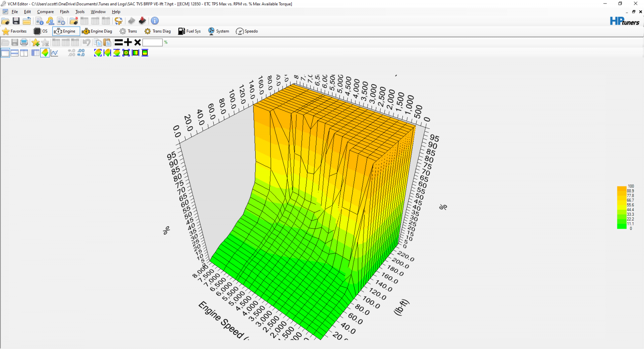Click the plus (add value) icon

click(128, 42)
